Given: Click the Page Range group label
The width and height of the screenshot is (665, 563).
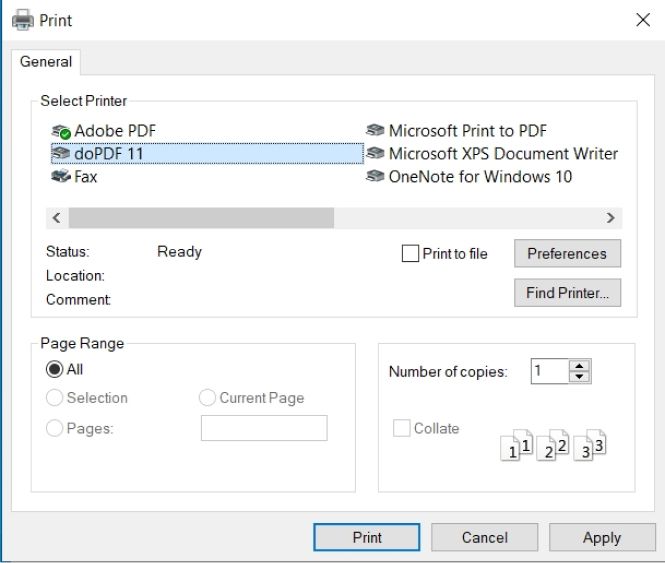Looking at the screenshot, I should pos(82,343).
